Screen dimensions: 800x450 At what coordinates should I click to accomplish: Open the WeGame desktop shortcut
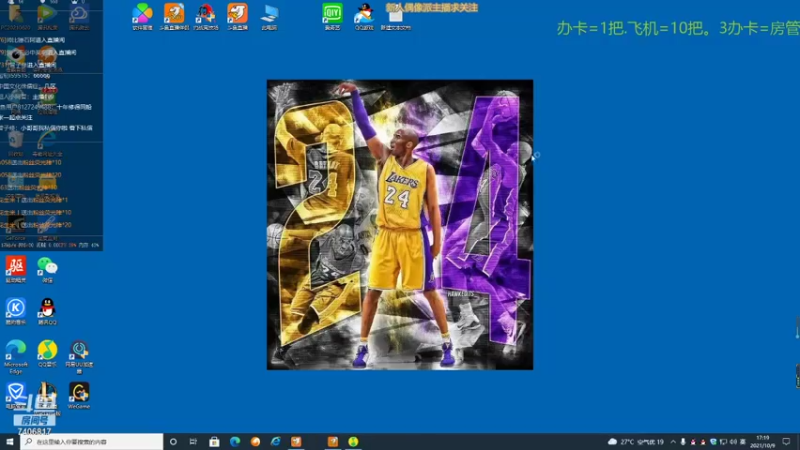[79, 395]
